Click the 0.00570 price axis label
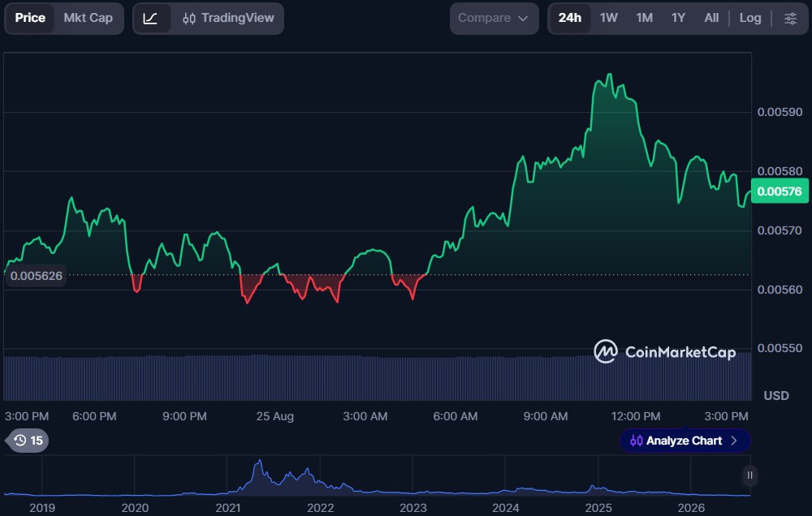This screenshot has width=812, height=516. click(780, 230)
